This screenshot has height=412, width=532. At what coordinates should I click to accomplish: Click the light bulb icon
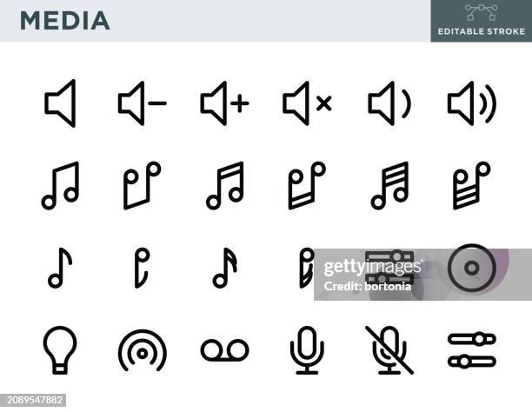pyautogui.click(x=60, y=350)
